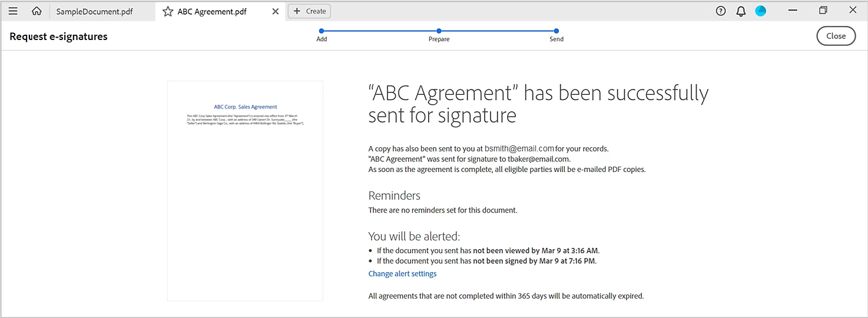The width and height of the screenshot is (868, 318).
Task: Open the blue profile avatar
Action: click(x=761, y=11)
